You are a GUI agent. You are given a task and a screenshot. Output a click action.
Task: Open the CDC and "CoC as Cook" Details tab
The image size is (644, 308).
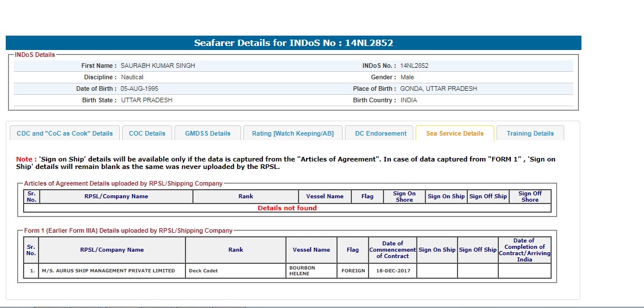point(65,133)
